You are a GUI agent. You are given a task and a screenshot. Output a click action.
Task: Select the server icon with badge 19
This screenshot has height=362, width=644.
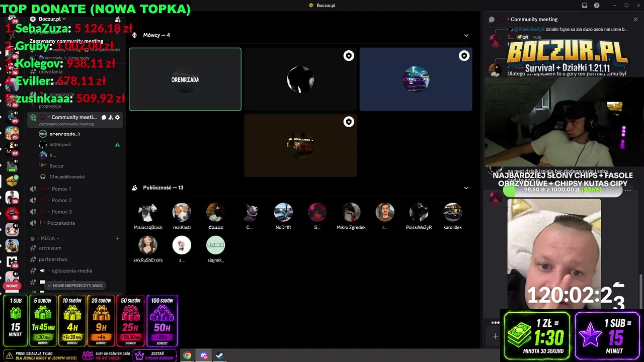pos(12,213)
